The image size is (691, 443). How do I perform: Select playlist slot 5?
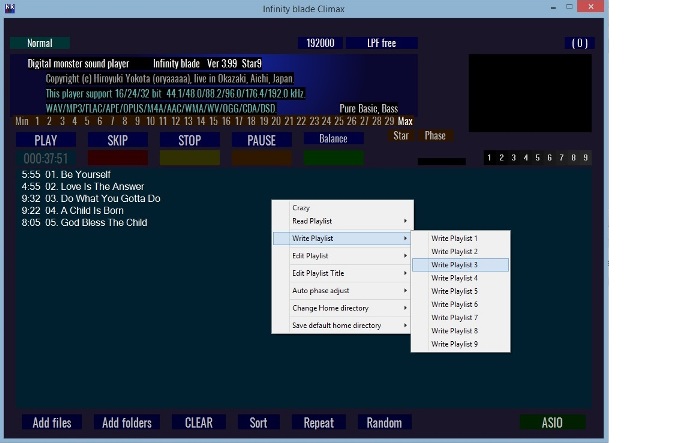(537, 158)
